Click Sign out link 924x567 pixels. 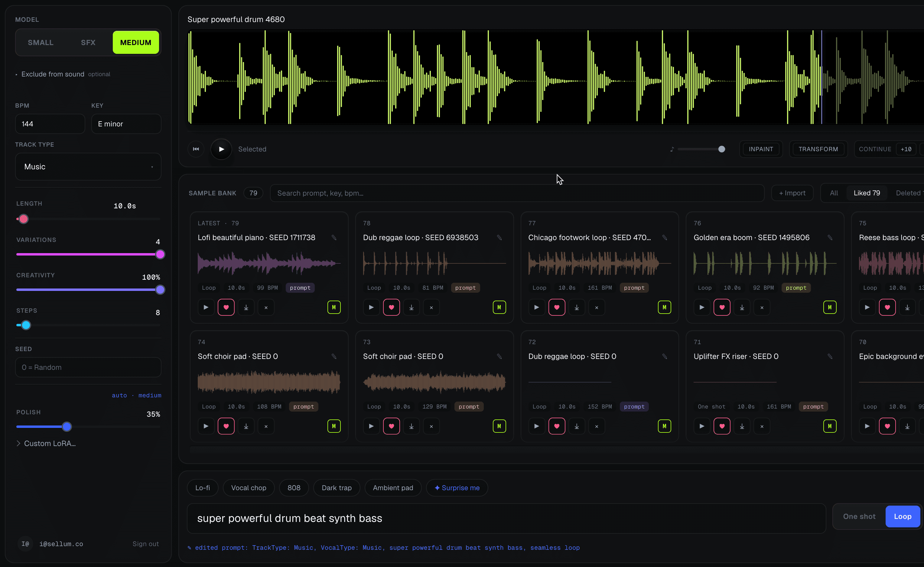[x=145, y=544]
